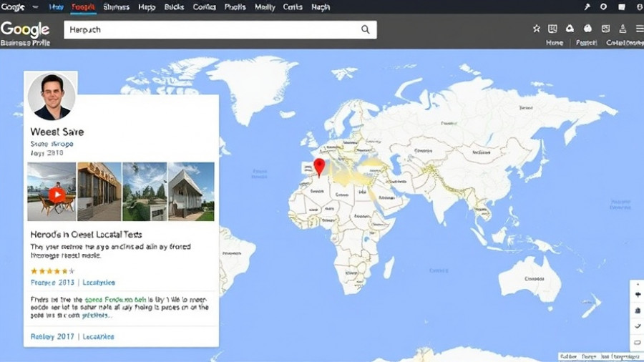Screen dimensions: 644x362
Task: Open the white modern house photo thumbnail
Action: pos(191,192)
